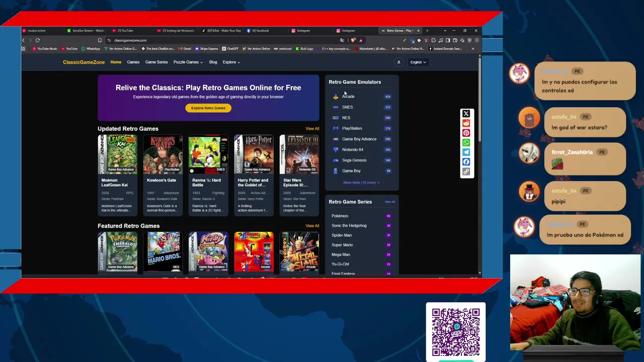Click the ClassicGameZone logo

pyautogui.click(x=84, y=62)
